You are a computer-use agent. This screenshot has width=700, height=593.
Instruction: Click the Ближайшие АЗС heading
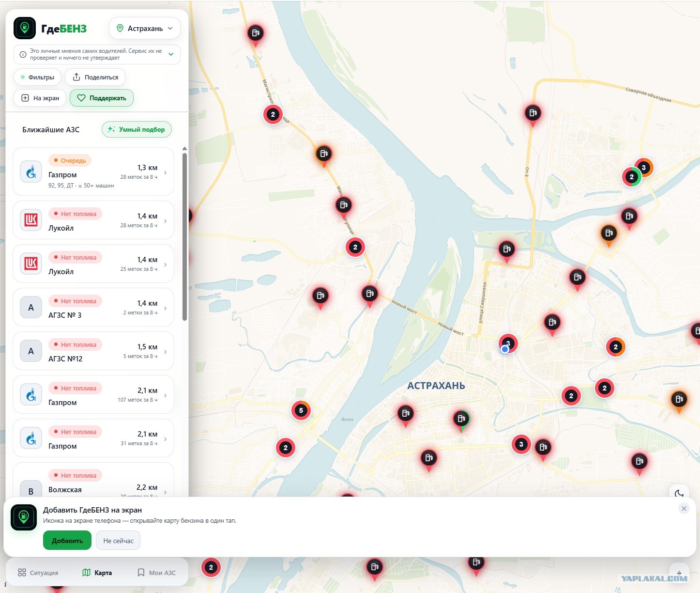[51, 129]
